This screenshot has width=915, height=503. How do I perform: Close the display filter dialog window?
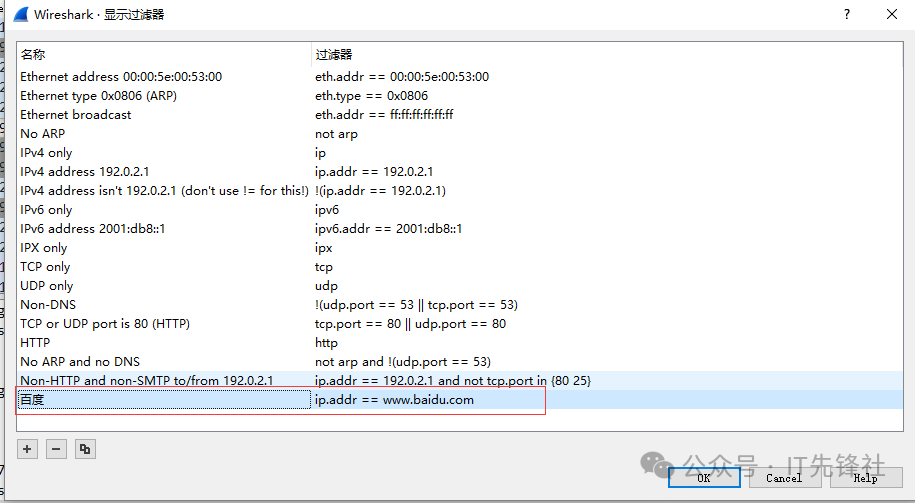pos(891,14)
